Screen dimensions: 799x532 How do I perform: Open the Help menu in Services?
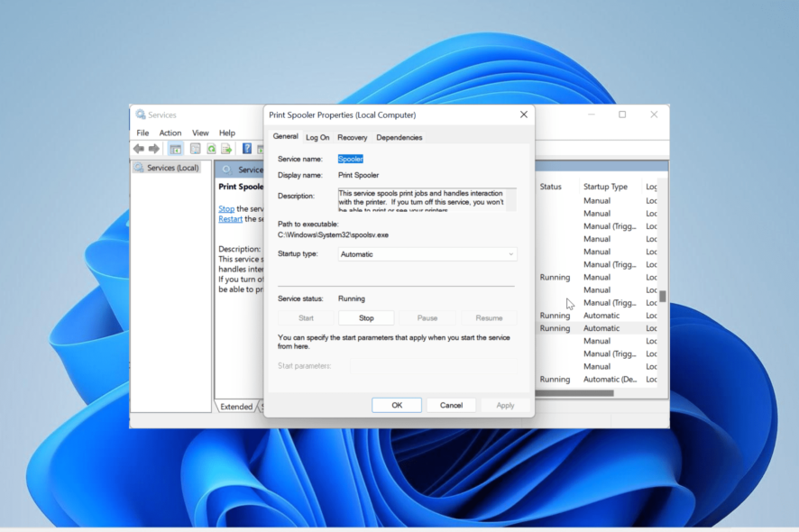tap(227, 133)
